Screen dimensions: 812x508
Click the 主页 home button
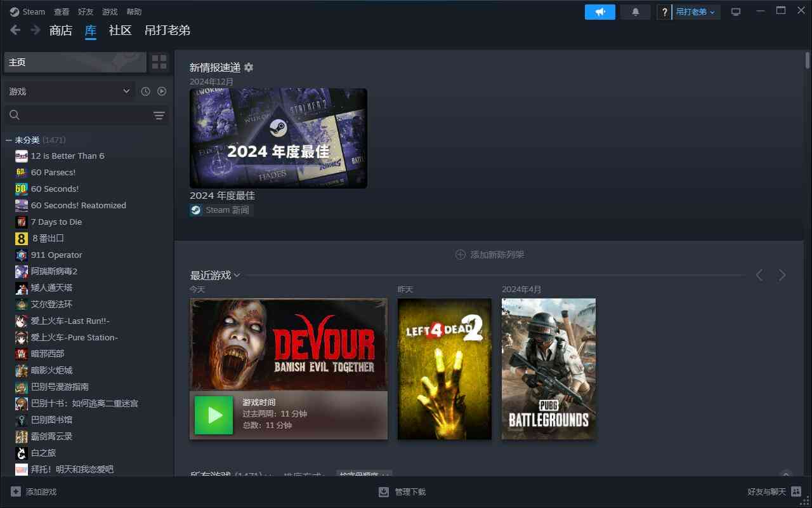(75, 62)
